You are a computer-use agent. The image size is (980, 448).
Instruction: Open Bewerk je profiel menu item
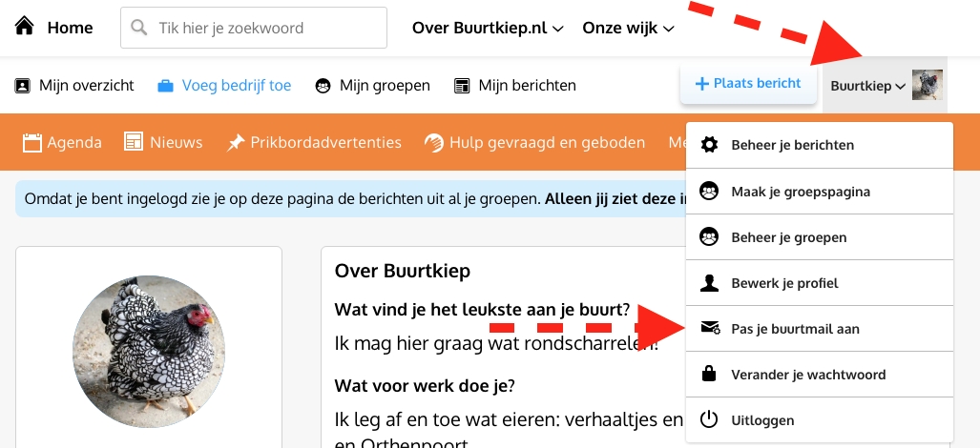pyautogui.click(x=783, y=283)
